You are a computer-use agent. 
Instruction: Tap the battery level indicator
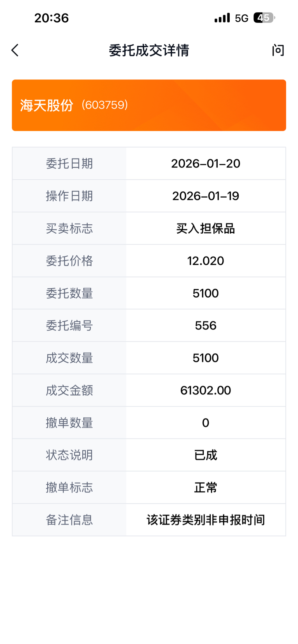(264, 18)
